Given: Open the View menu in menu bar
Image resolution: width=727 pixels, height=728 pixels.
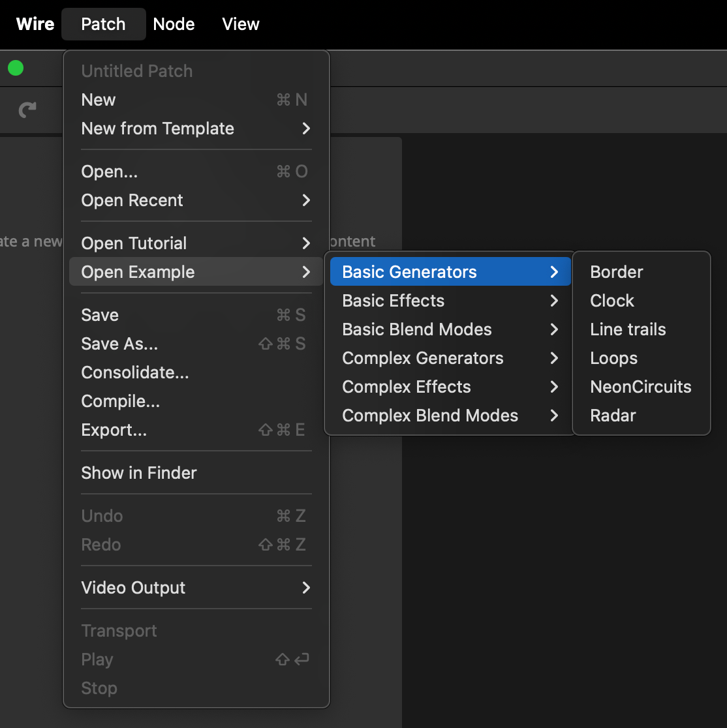Looking at the screenshot, I should pyautogui.click(x=240, y=24).
